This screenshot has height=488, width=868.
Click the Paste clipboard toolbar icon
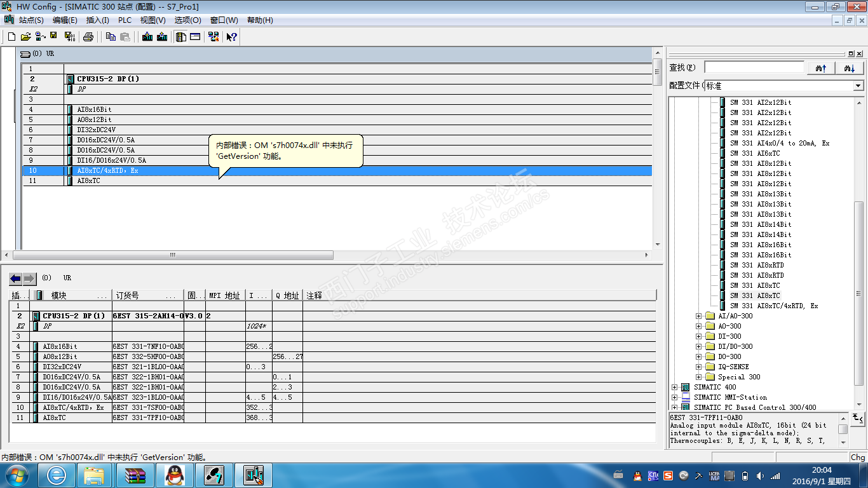click(x=125, y=37)
